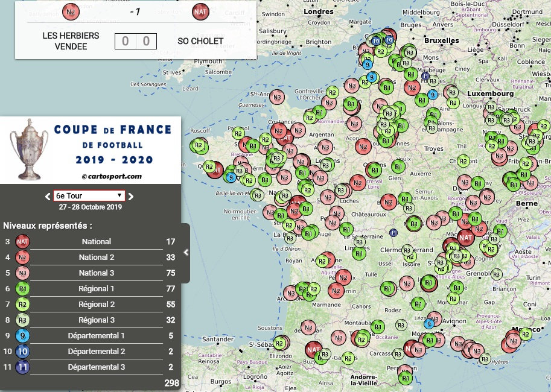Click the R2 marker by Gonfreville-l'Orcher

333,92
